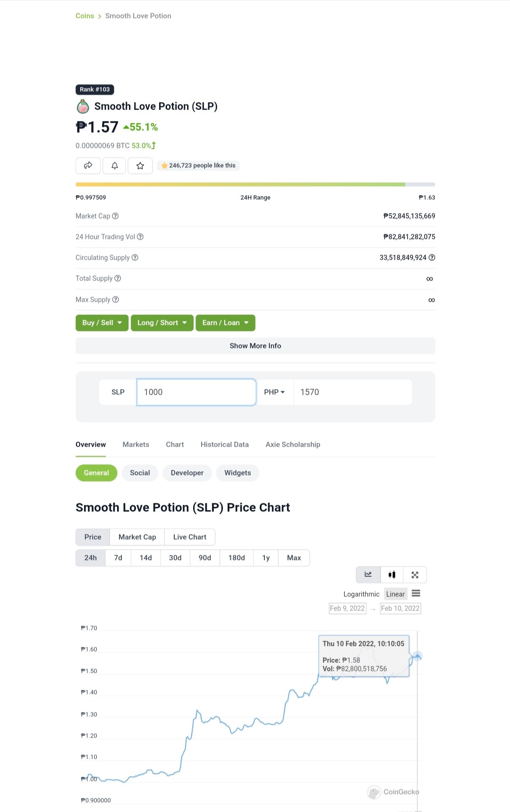Select the 7d chart range
Image resolution: width=510 pixels, height=812 pixels.
point(118,558)
